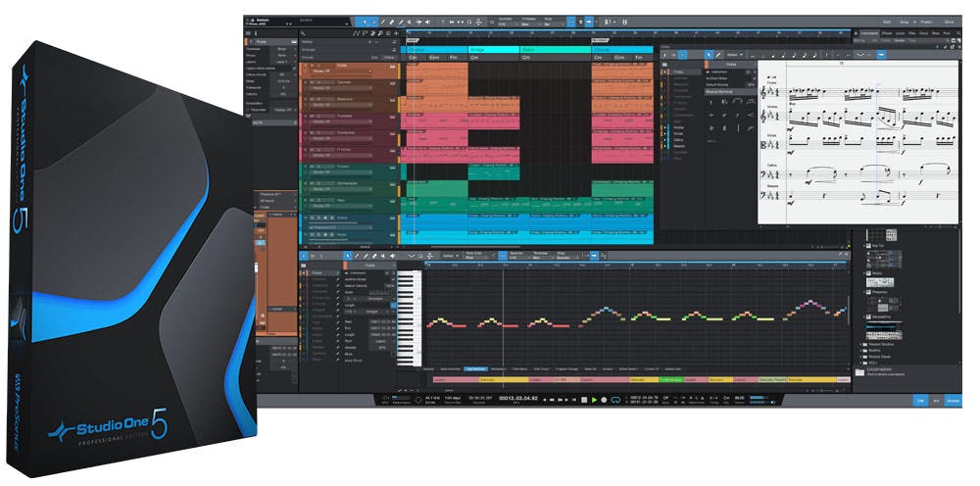This screenshot has width=980, height=486.
Task: Start playback with the green Play button
Action: tap(594, 400)
